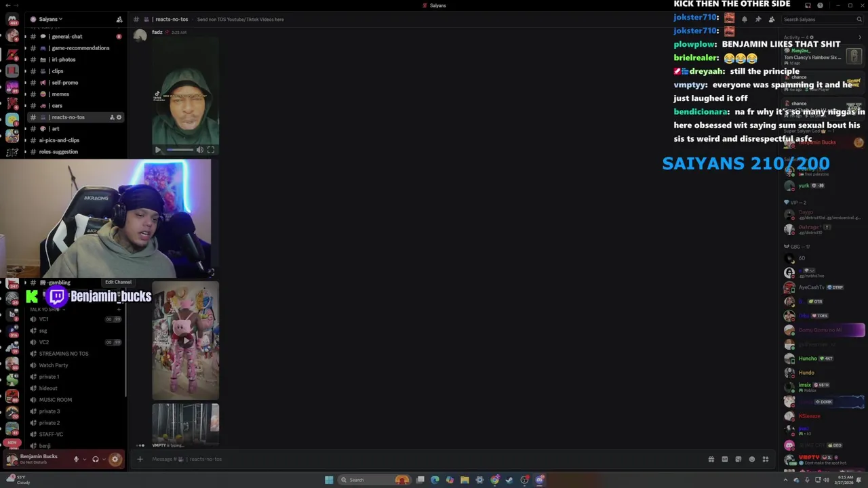868x488 pixels.
Task: Open fadz user avatar
Action: point(140,35)
